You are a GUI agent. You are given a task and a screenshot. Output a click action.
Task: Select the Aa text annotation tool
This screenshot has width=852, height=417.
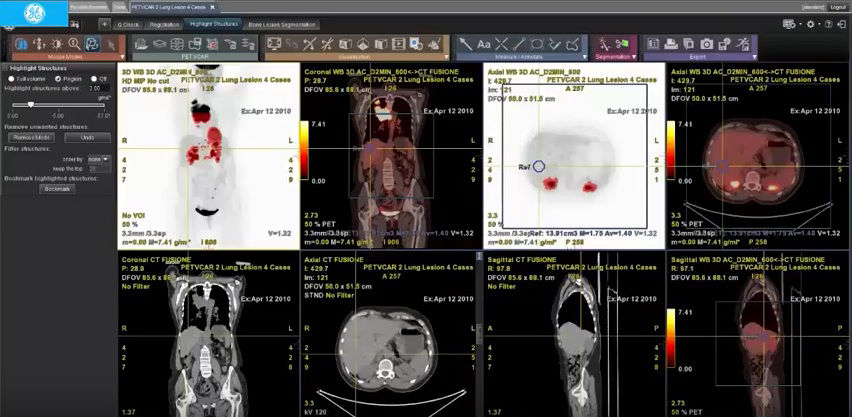[484, 45]
